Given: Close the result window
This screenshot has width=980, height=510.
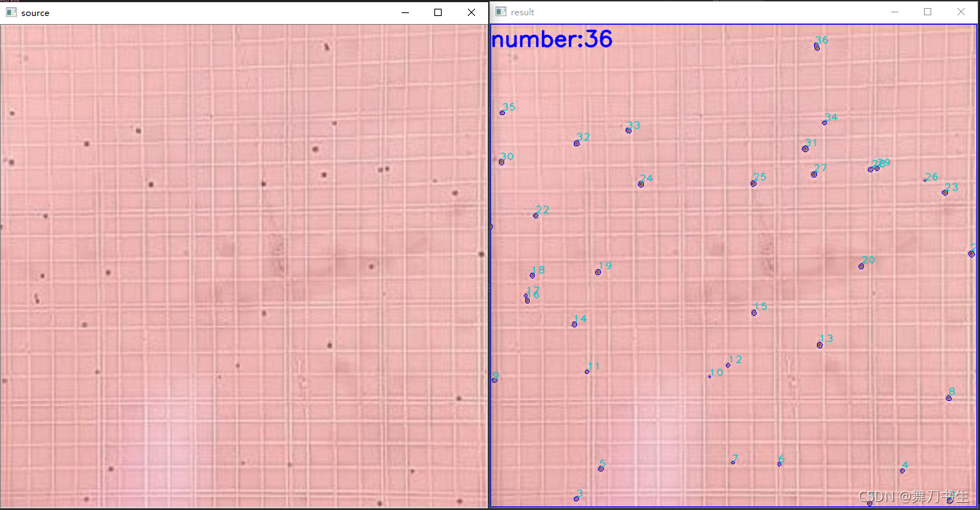Looking at the screenshot, I should (x=961, y=12).
